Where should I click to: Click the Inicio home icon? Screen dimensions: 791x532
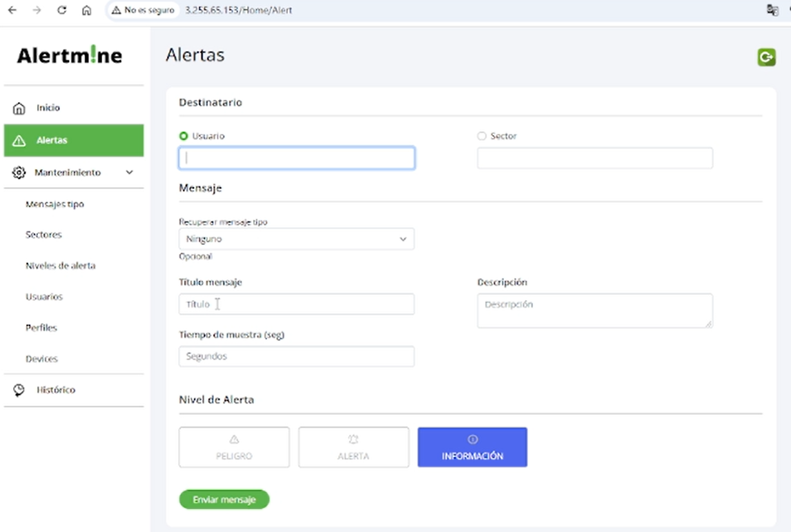[x=19, y=108]
